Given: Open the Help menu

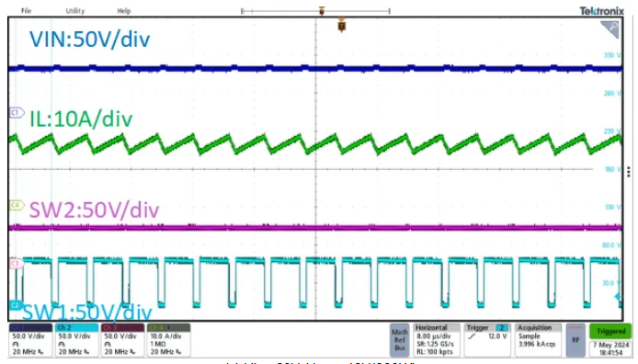Looking at the screenshot, I should 124,11.
